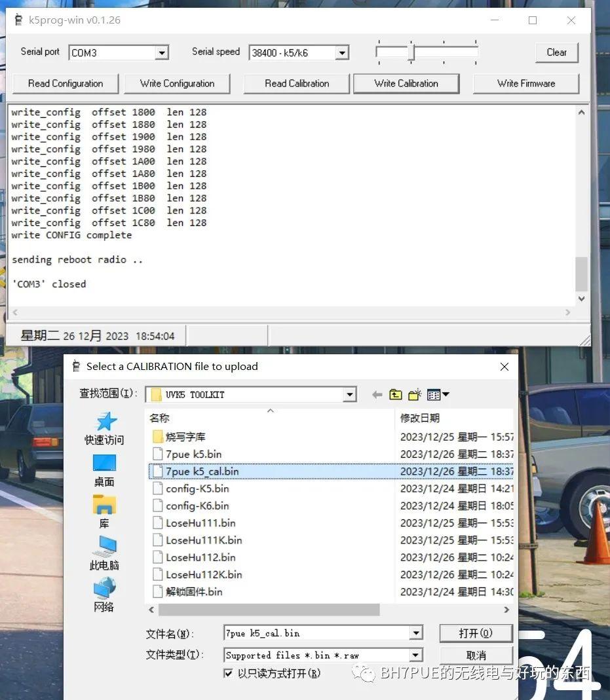Open Quick Access (快速访问) in sidebar
Screen dimensions: 610x700
[104, 428]
